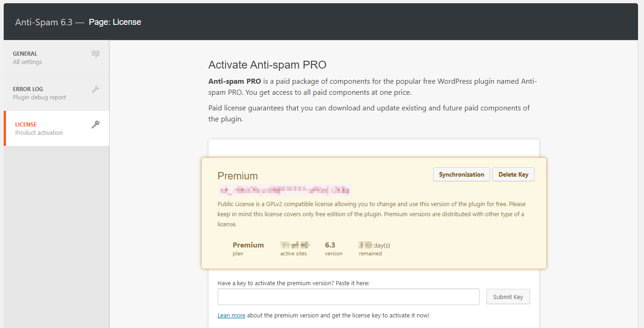Click the Error Log wrench icon

pyautogui.click(x=96, y=89)
